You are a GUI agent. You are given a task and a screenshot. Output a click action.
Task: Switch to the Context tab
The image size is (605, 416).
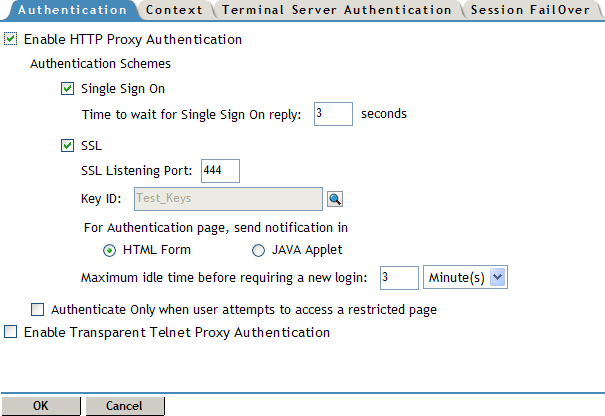coord(173,10)
